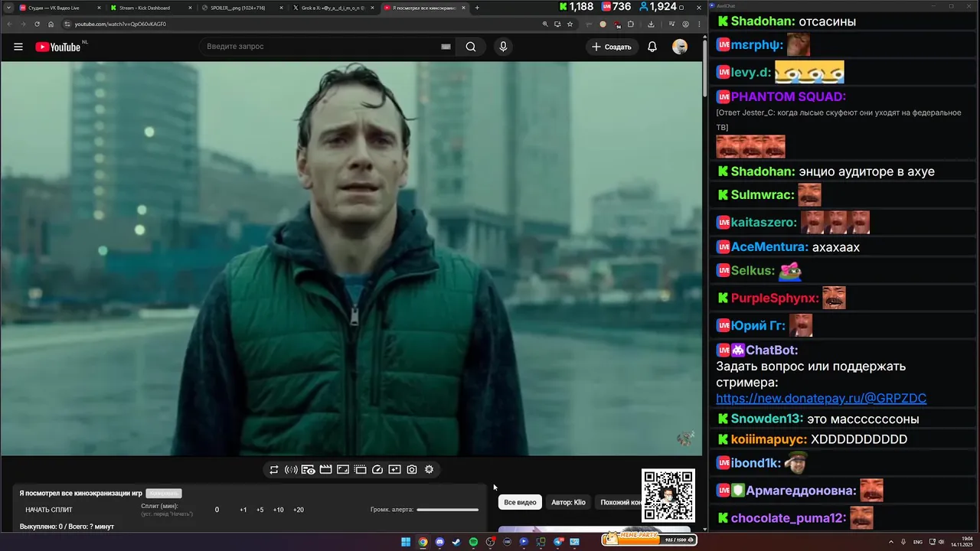Bookmark this page with the star icon

(x=570, y=24)
